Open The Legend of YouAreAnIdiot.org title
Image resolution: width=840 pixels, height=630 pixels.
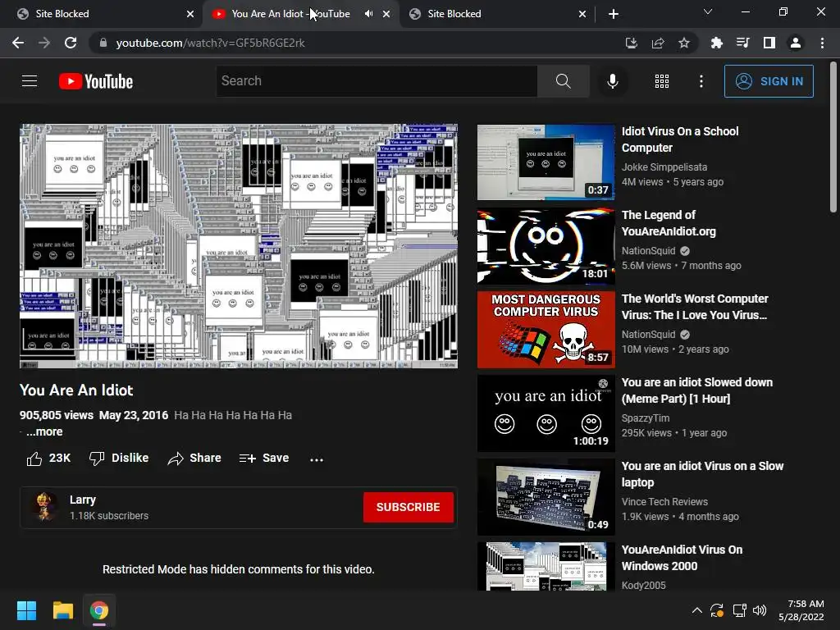point(669,223)
